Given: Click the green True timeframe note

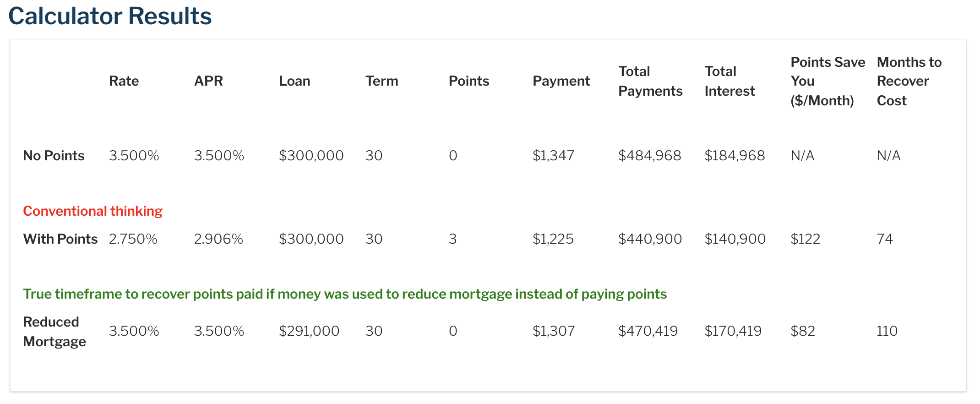Looking at the screenshot, I should coord(345,294).
